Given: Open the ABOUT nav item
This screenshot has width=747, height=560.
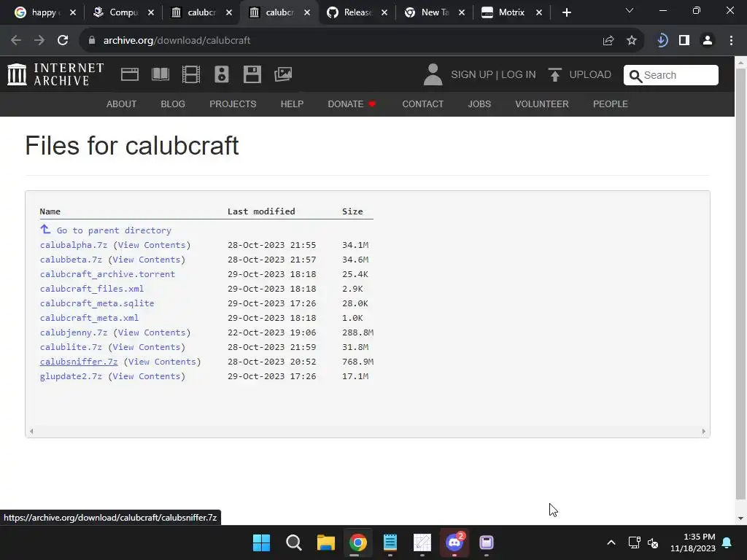Looking at the screenshot, I should pos(122,104).
